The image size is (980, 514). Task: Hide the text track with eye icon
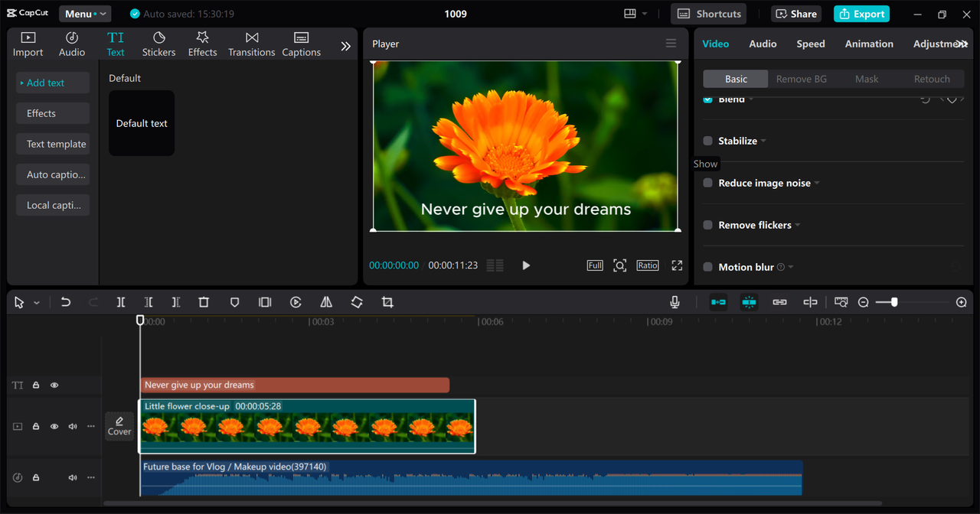tap(54, 385)
